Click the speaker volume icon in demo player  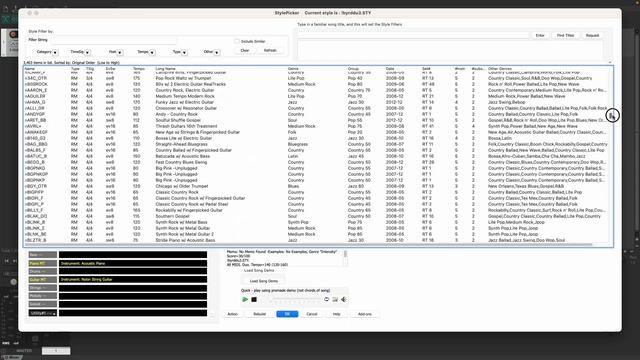344,300
